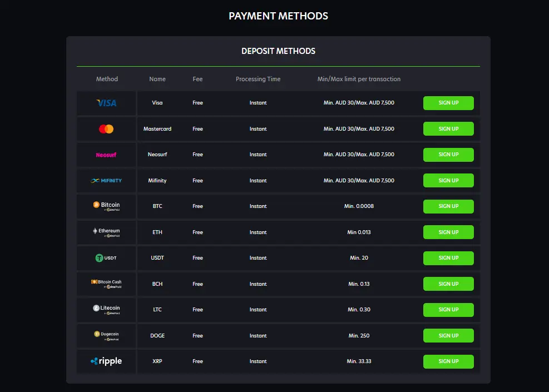Select the Min/Max limit column header

point(359,79)
